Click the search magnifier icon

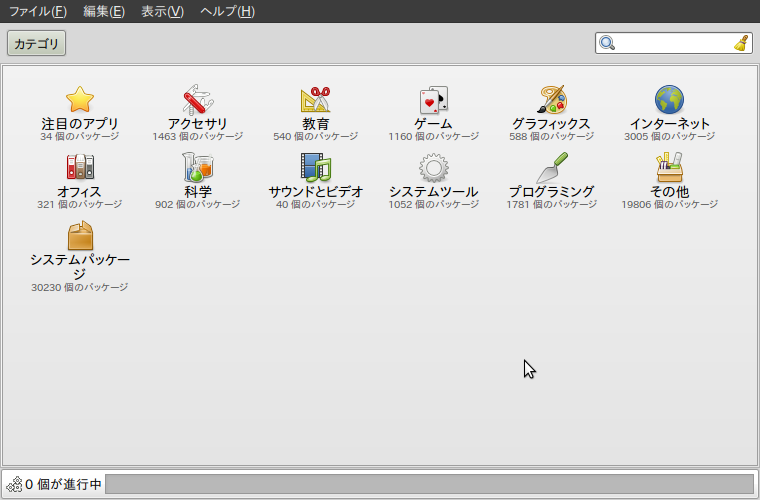click(x=607, y=43)
